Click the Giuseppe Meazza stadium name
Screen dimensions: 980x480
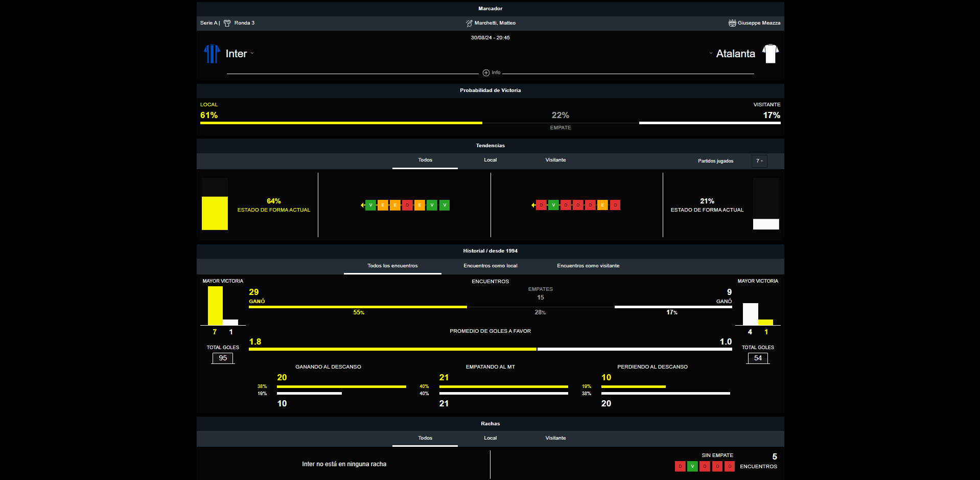(759, 23)
